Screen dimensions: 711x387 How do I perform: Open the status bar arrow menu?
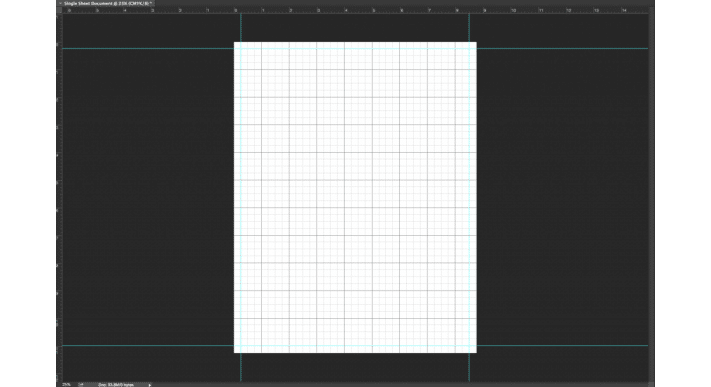click(150, 385)
